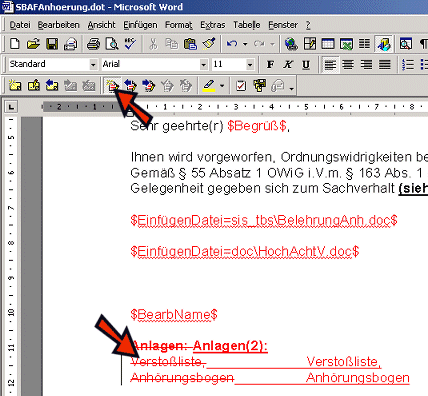Click the Spelling and grammar check icon
This screenshot has width=428, height=396.
click(130, 44)
